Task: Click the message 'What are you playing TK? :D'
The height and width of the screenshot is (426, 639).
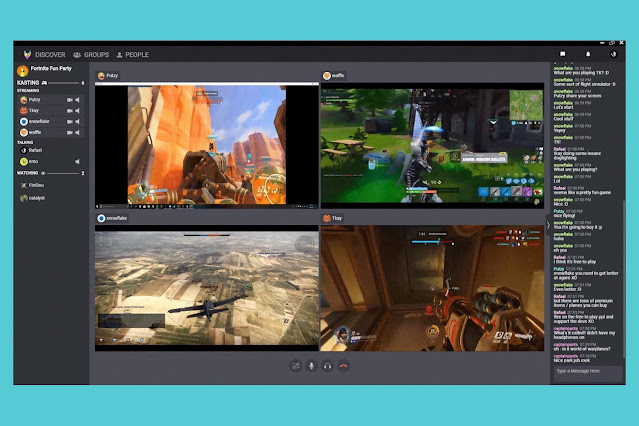Action: point(582,73)
